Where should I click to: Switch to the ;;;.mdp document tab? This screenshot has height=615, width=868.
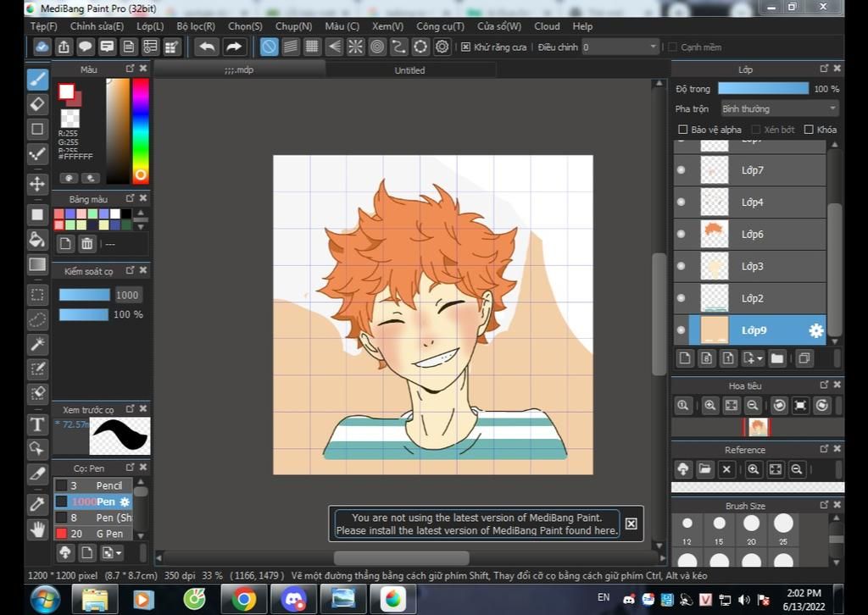pyautogui.click(x=239, y=70)
